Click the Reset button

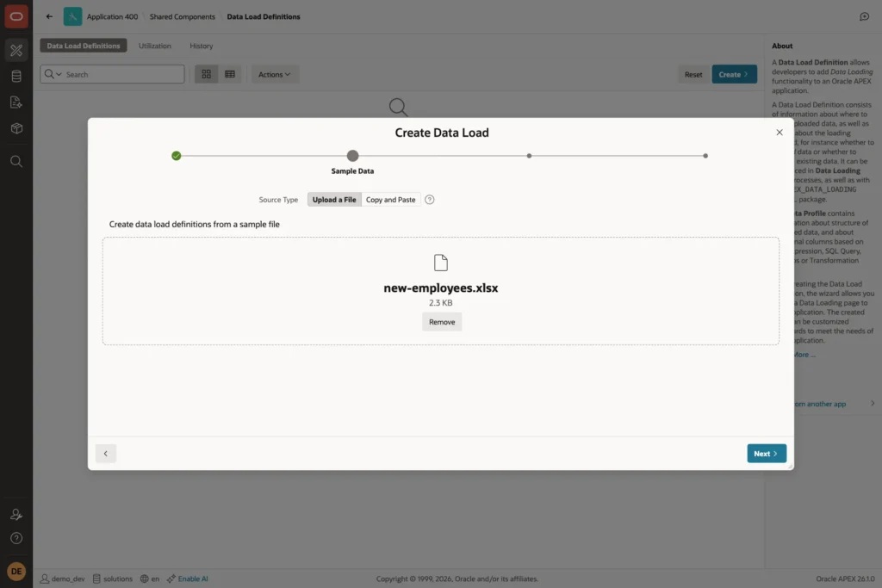[693, 74]
